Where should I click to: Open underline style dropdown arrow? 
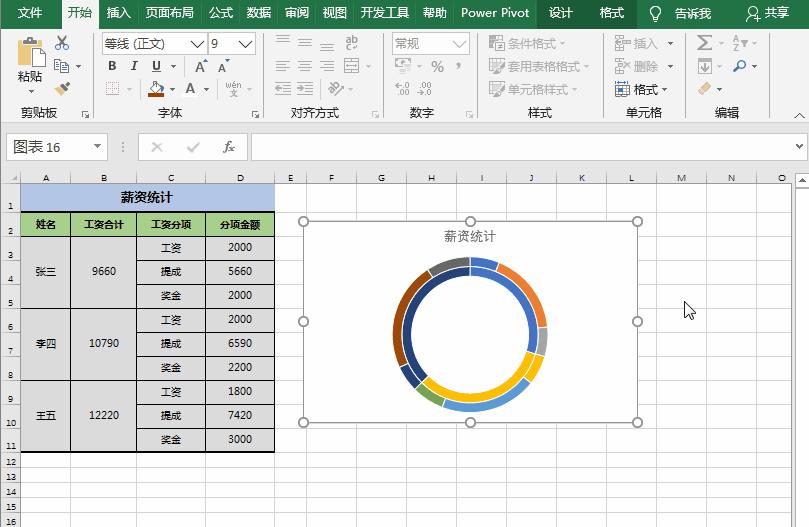click(173, 67)
